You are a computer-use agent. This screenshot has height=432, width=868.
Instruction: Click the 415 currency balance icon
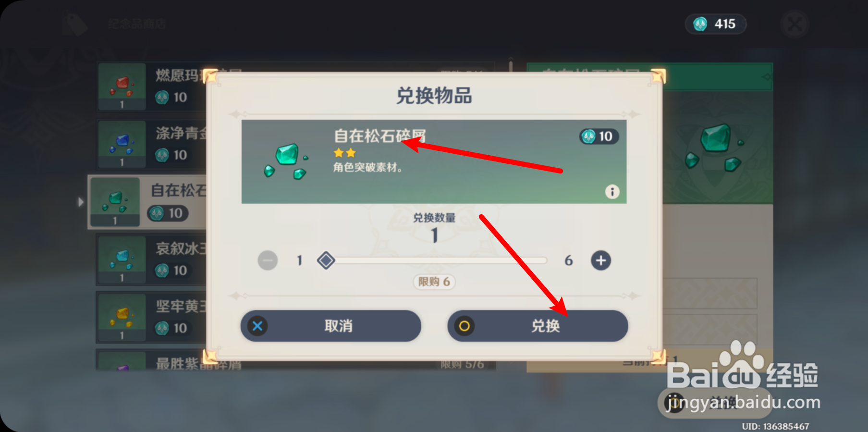click(700, 24)
